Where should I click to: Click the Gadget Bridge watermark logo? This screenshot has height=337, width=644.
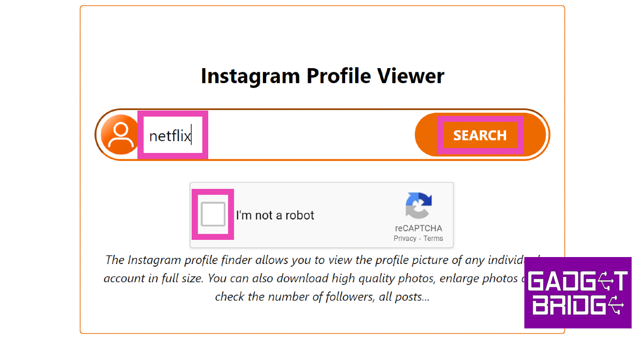pos(577,292)
